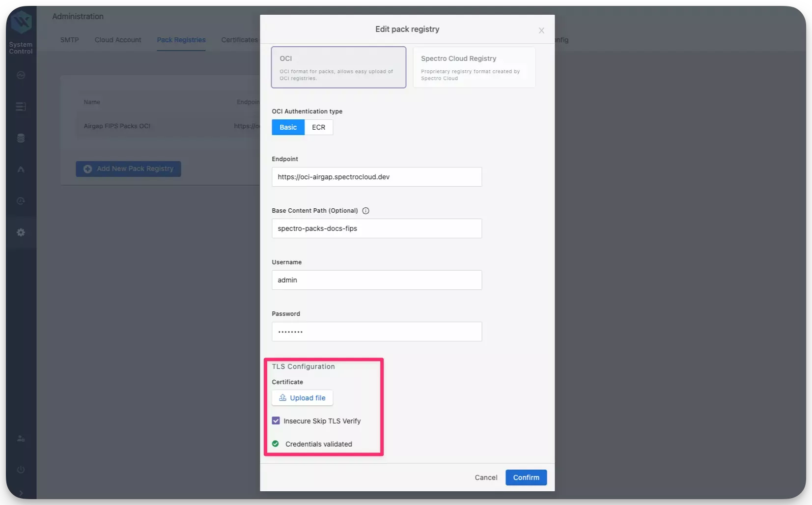The width and height of the screenshot is (812, 505).
Task: Click the Spectro Cloud System Control logo
Action: coord(21,22)
